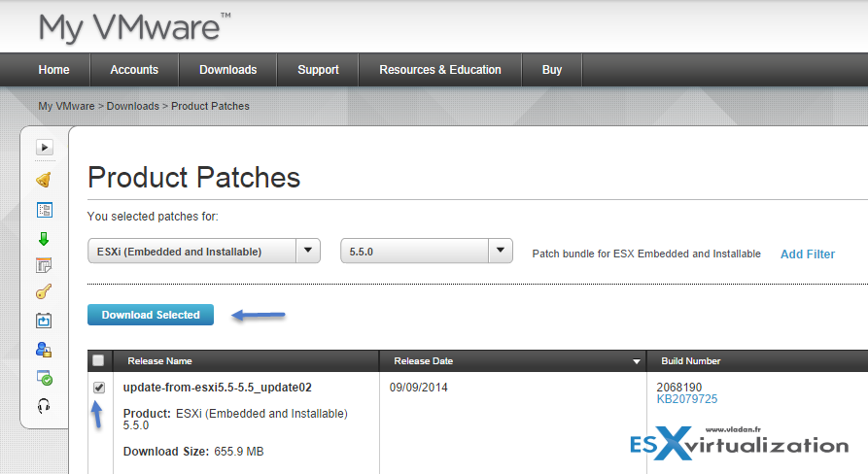Uncheck the update-from-esxi5.5-5.5_update02 checkbox
Image resolution: width=868 pixels, height=474 pixels.
pos(99,388)
